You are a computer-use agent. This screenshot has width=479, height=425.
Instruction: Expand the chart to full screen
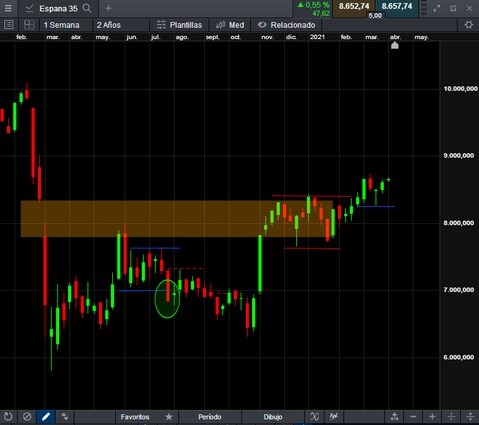437,8
